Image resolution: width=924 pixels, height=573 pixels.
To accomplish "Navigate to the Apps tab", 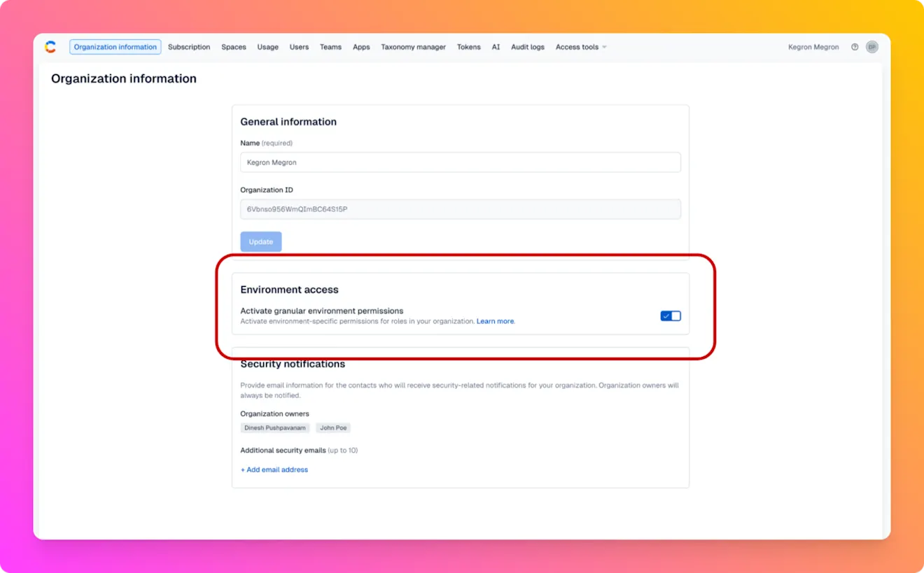I will pyautogui.click(x=361, y=47).
